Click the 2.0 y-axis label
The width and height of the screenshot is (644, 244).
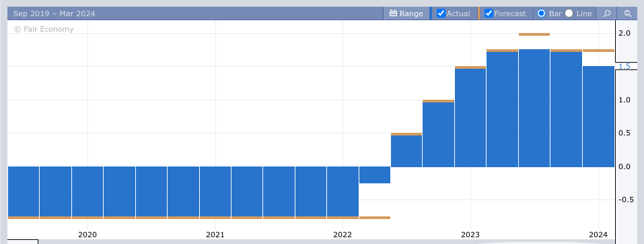tap(624, 33)
